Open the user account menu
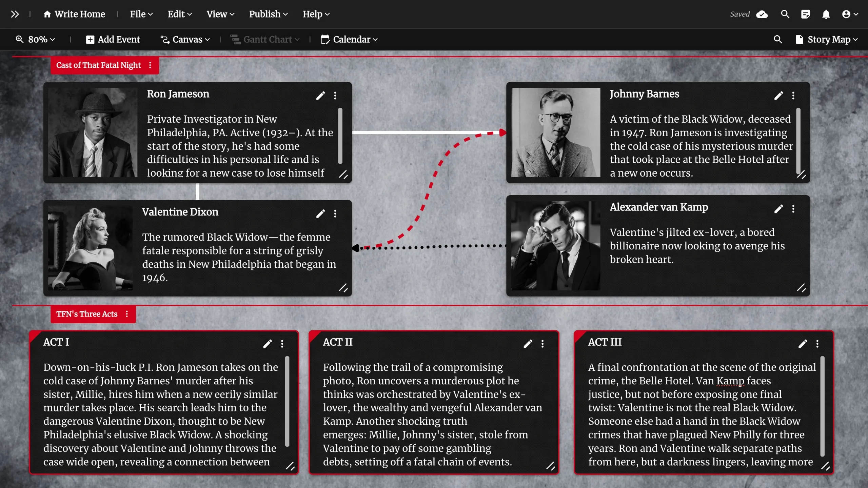868x488 pixels. [850, 14]
